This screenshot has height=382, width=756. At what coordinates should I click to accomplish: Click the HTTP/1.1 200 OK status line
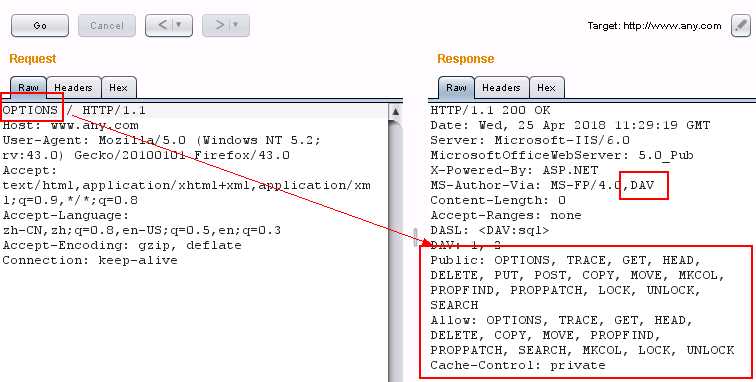490,110
